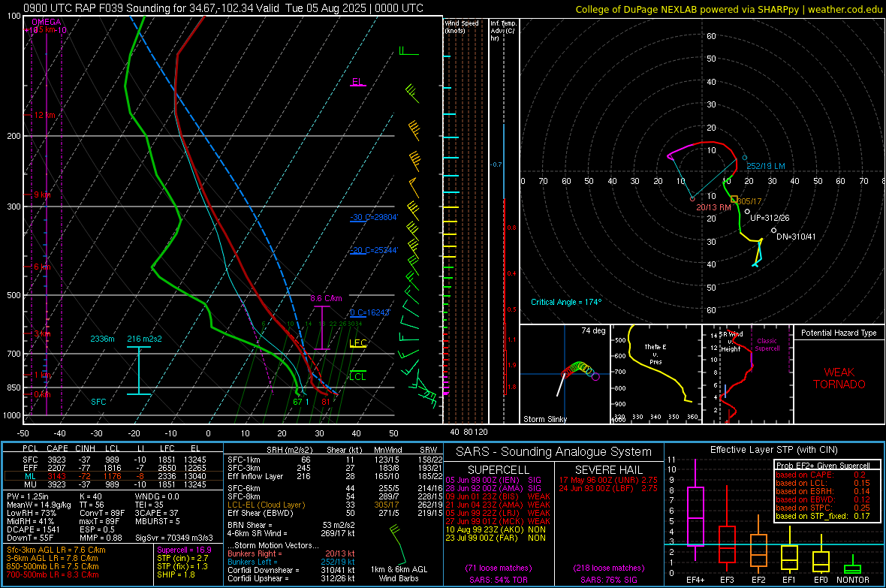This screenshot has width=886, height=588.
Task: Click the 'Eff Inflow Layer' kinematics row
Action: click(335, 476)
